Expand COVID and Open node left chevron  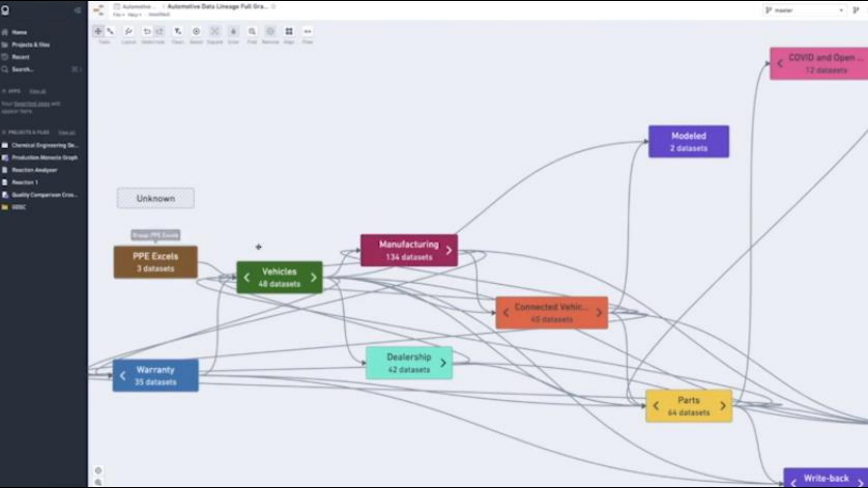coord(780,63)
